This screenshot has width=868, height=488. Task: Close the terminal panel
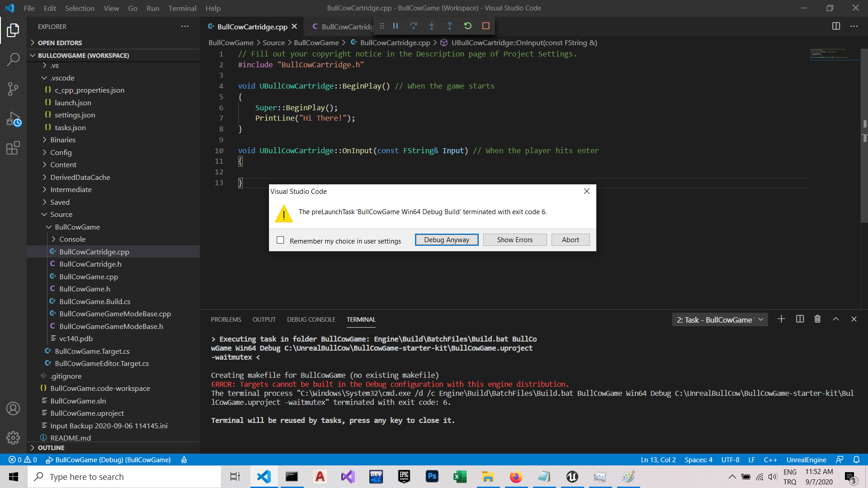tap(854, 319)
